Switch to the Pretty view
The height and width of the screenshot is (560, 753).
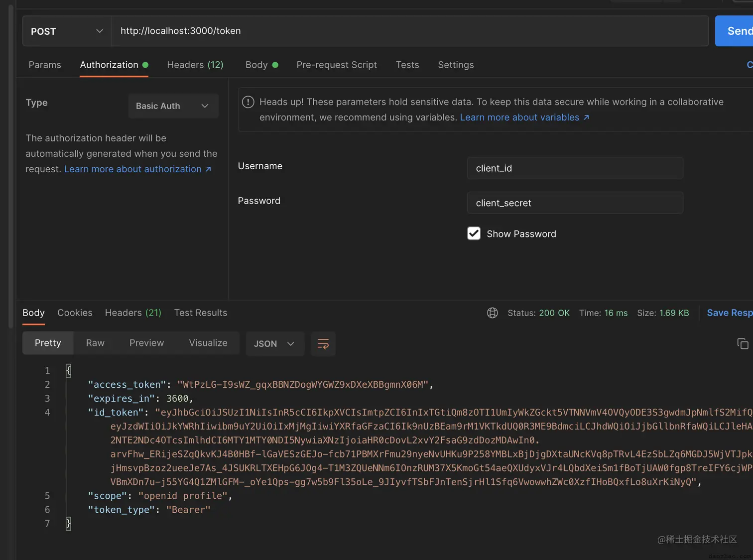point(48,343)
